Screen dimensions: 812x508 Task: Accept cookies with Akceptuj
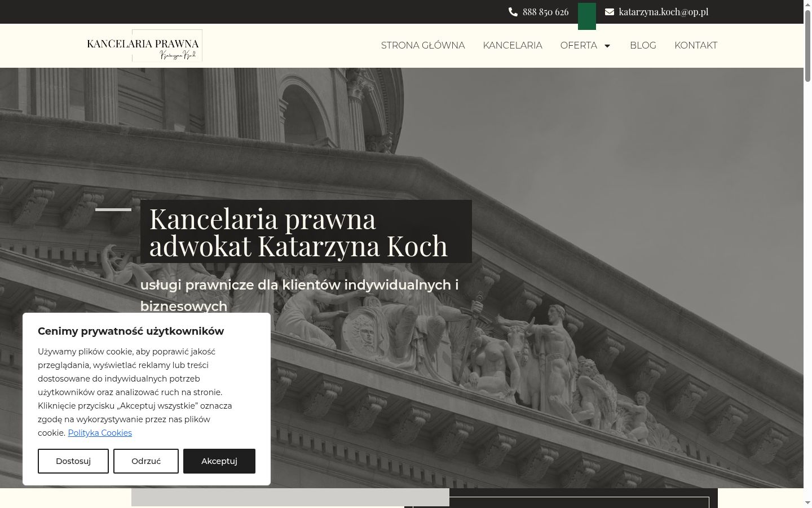pos(219,461)
